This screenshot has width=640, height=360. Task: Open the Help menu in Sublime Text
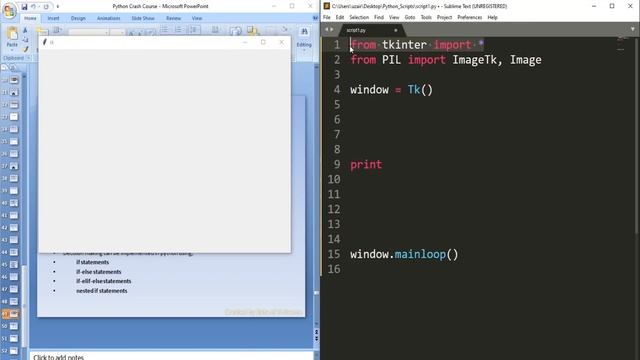tap(492, 18)
